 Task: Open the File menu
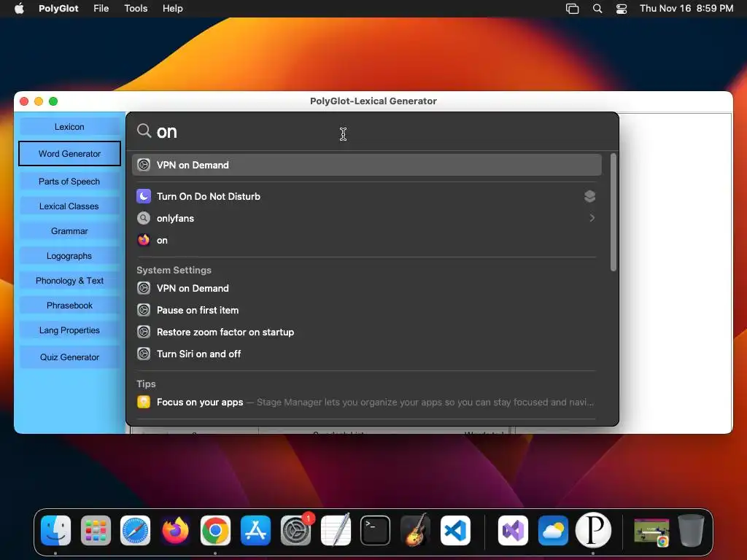[101, 8]
